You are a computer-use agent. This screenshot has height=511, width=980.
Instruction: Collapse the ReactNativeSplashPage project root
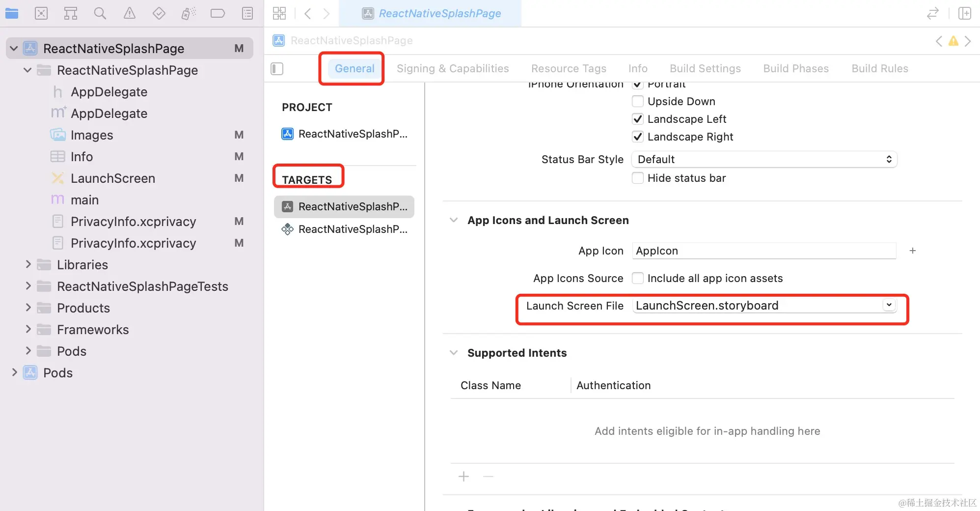click(x=14, y=49)
